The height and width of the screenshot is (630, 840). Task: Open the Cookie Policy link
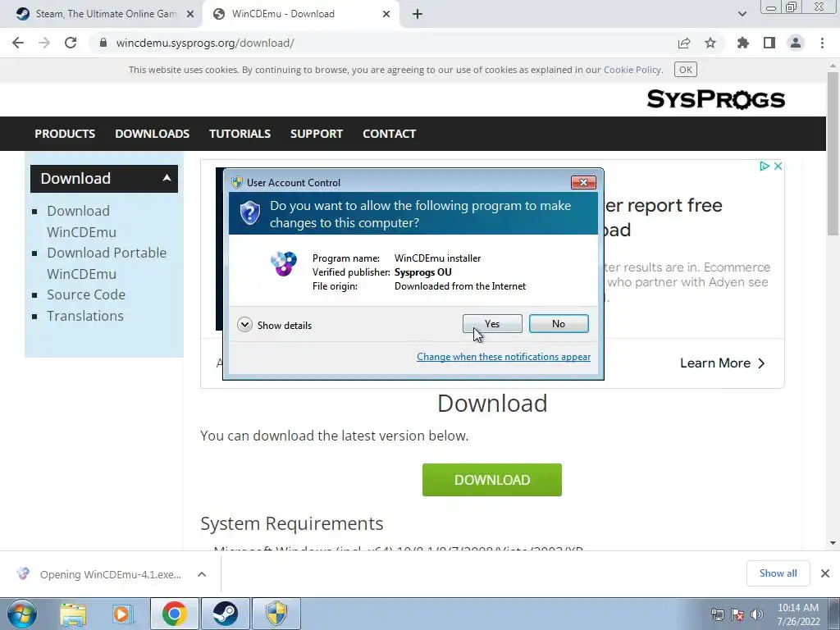632,70
